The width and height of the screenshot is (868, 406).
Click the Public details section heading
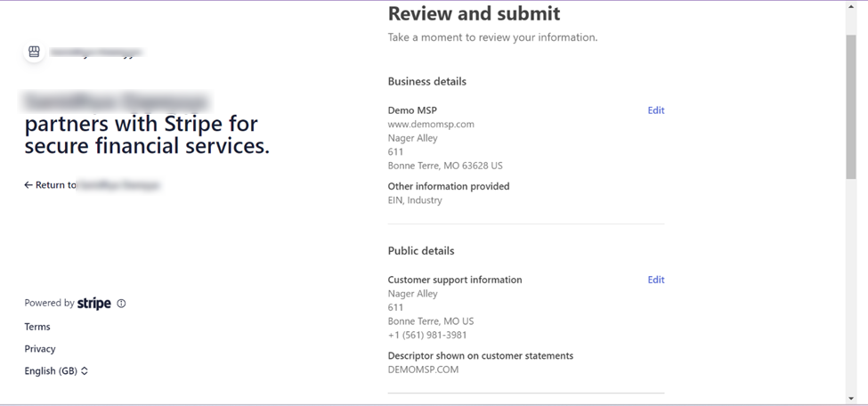421,251
